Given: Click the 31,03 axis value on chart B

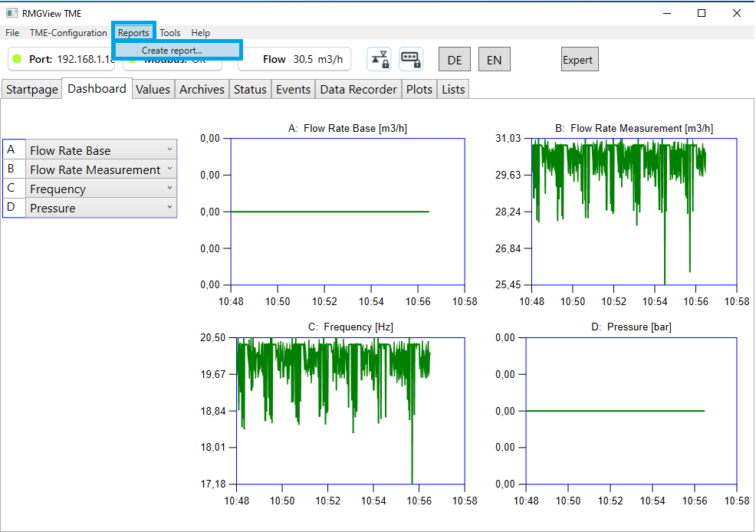Looking at the screenshot, I should click(x=508, y=138).
